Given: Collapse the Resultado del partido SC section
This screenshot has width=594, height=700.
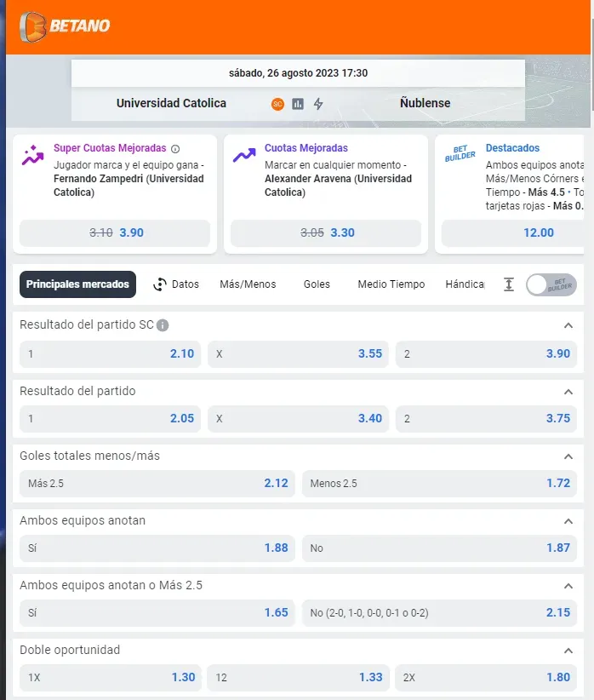Looking at the screenshot, I should (x=568, y=325).
